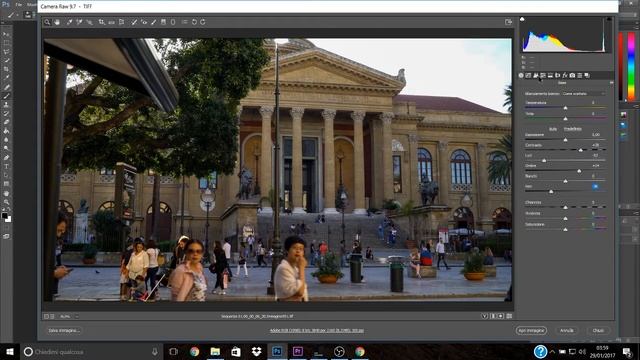Choose the Red Eye Removal tool

[x=144, y=22]
